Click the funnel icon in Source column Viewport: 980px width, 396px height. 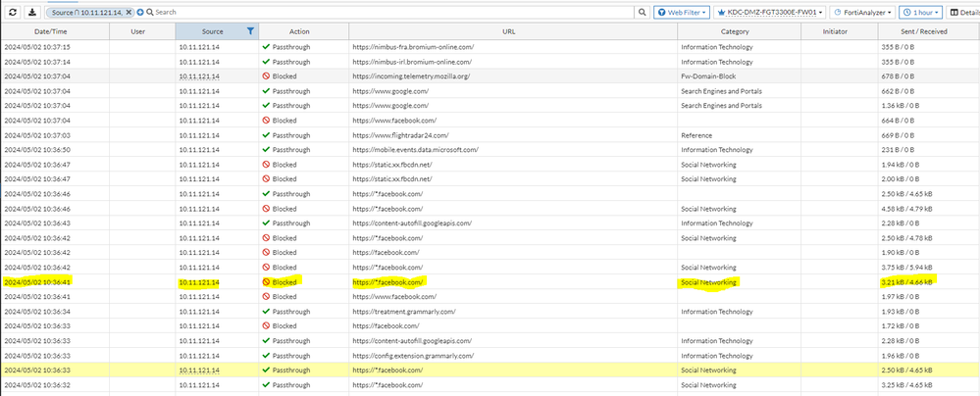[x=251, y=31]
